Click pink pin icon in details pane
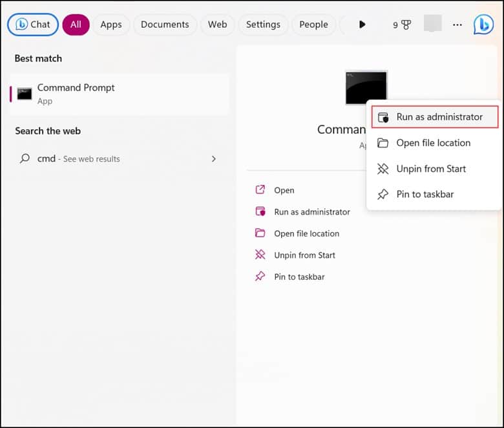 point(260,276)
